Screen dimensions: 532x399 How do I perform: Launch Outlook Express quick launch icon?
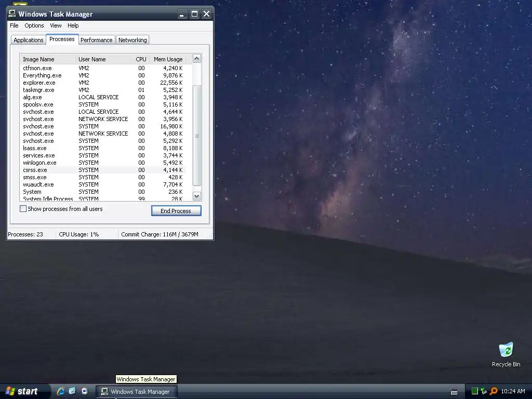pyautogui.click(x=72, y=391)
